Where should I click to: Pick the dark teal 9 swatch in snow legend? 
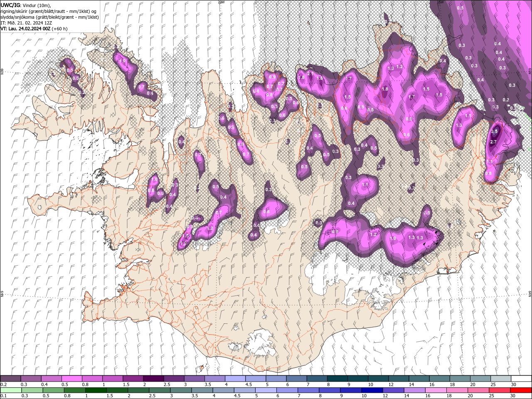[x=357, y=378]
